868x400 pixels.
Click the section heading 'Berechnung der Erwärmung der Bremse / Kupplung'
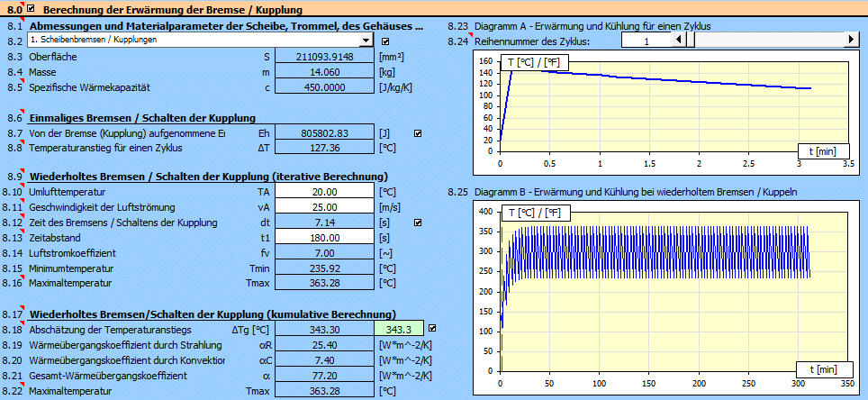[172, 9]
